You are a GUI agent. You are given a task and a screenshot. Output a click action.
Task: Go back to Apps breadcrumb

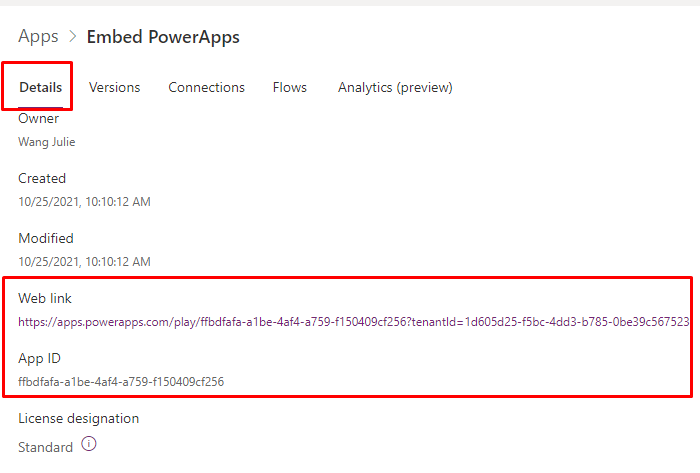point(38,37)
